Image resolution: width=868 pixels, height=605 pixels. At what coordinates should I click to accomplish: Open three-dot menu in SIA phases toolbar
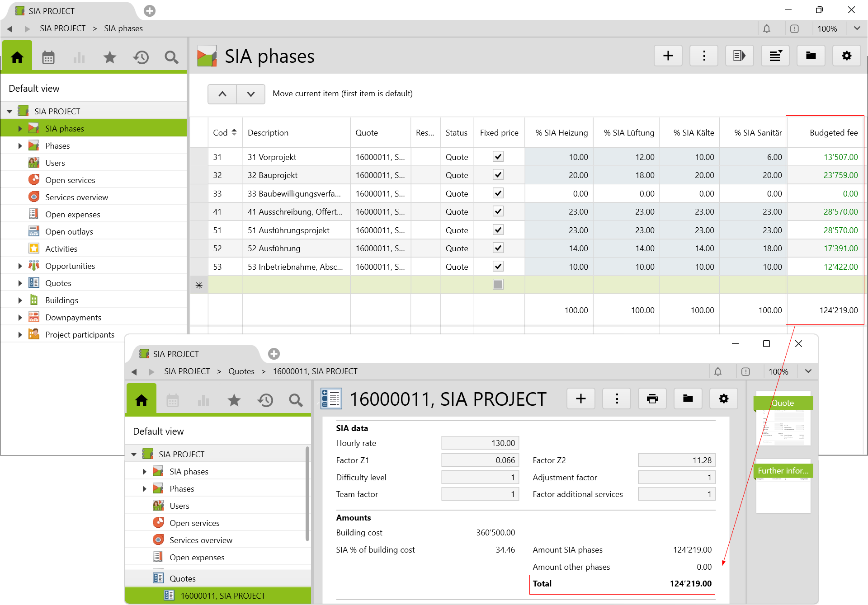[x=703, y=56]
